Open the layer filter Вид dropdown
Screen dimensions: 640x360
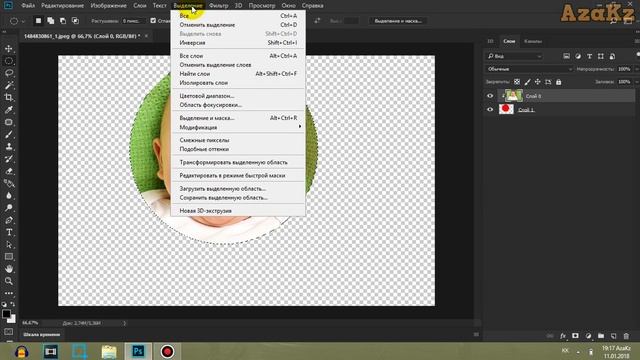514,56
